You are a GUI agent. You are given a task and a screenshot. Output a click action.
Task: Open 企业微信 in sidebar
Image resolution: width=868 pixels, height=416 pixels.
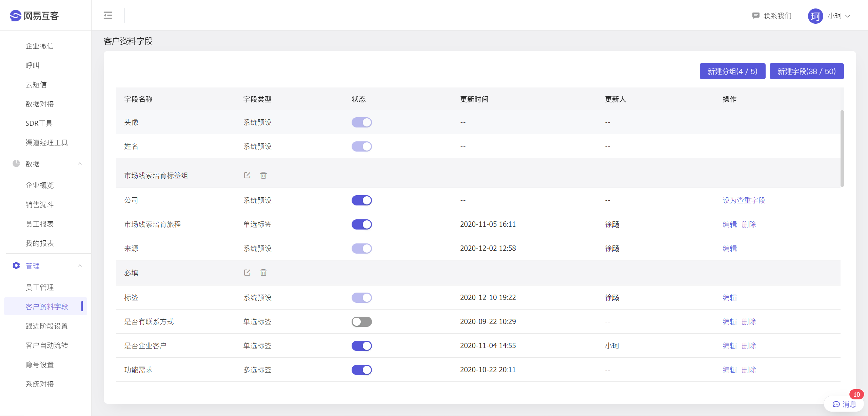tap(40, 46)
